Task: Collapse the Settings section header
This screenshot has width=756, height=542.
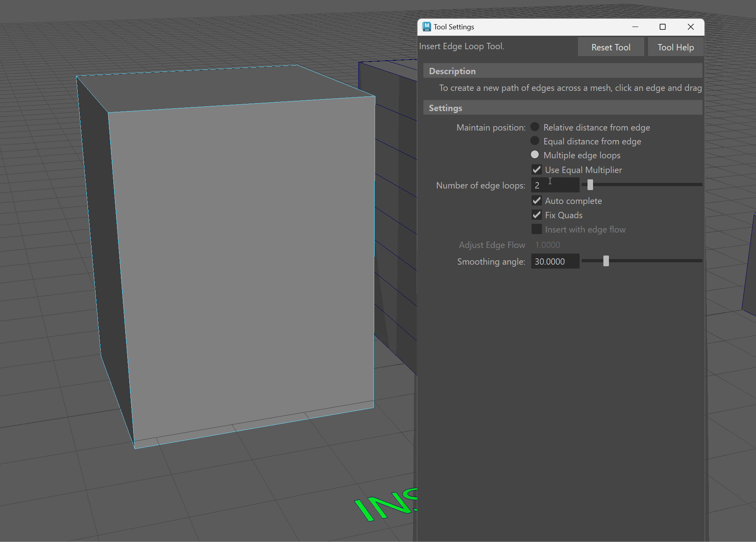Action: pos(446,108)
